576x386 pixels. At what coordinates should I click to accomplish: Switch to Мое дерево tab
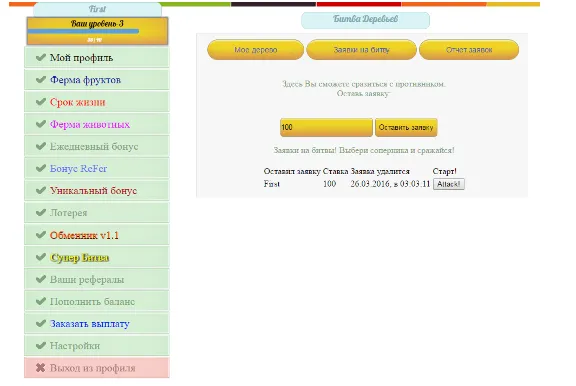255,50
